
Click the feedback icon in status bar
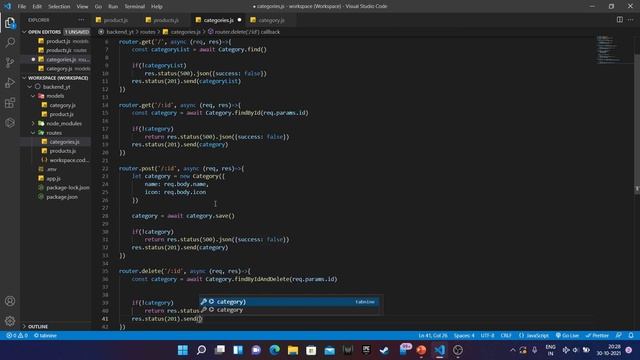pos(619,336)
